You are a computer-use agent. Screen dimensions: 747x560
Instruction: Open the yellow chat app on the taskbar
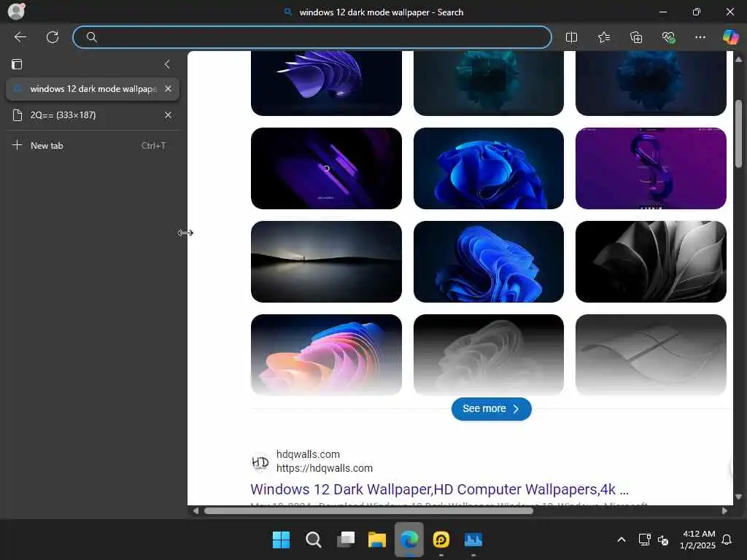coord(441,540)
